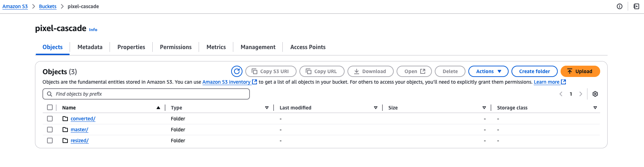The image size is (644, 167).
Task: Click the Delete button
Action: pos(450,71)
